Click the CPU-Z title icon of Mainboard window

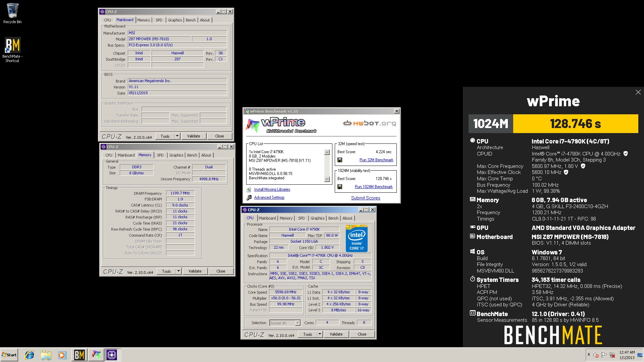click(102, 12)
